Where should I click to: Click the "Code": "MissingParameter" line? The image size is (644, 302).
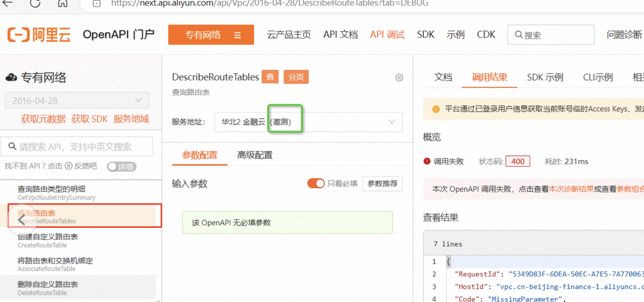pyautogui.click(x=510, y=299)
